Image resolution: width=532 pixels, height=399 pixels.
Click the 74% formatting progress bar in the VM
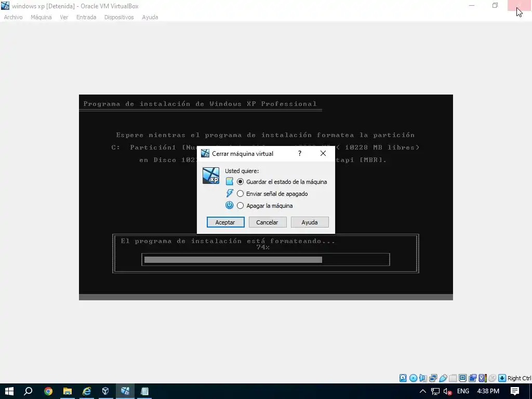pos(265,260)
